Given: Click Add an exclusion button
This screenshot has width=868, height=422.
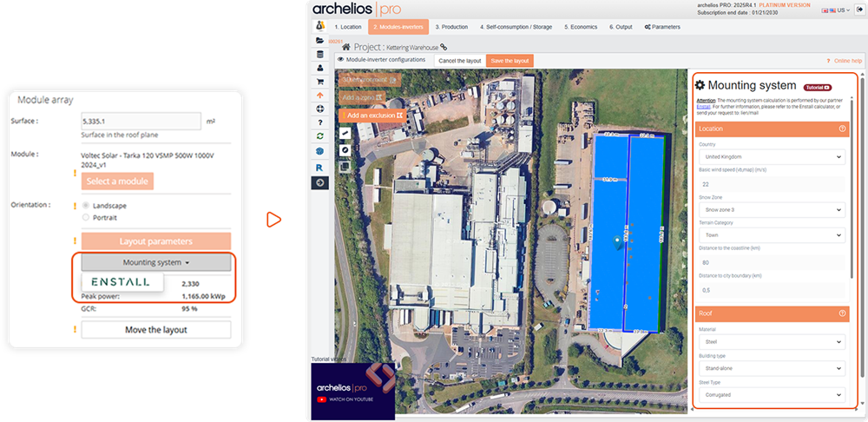Looking at the screenshot, I should click(x=373, y=115).
